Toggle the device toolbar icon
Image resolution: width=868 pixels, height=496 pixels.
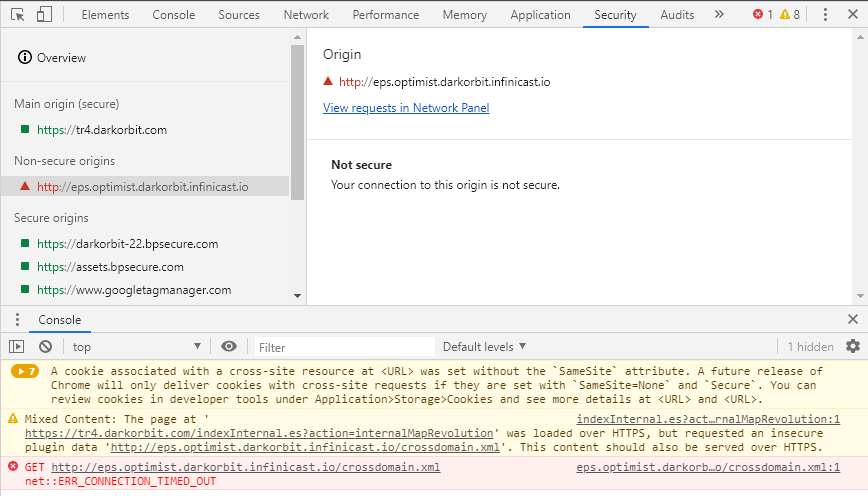coord(44,14)
